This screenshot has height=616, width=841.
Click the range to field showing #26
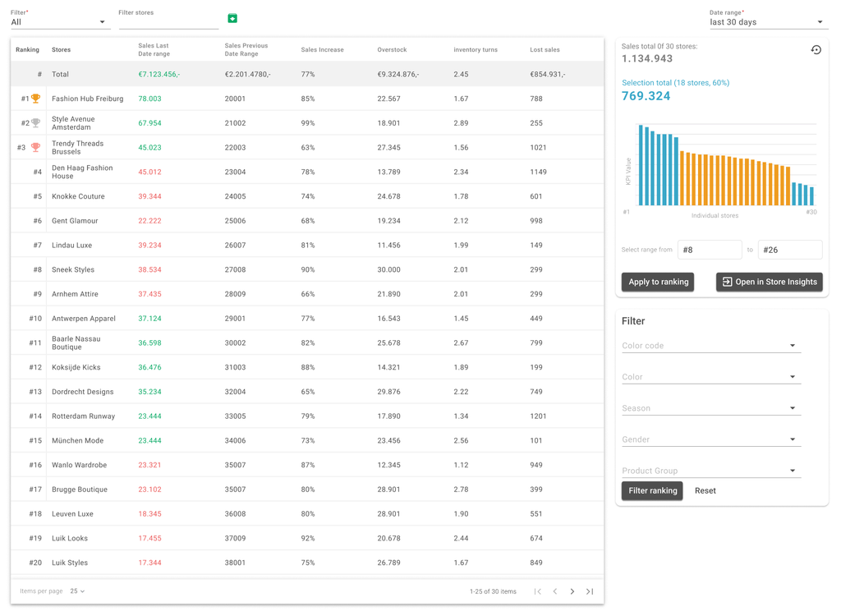point(789,250)
